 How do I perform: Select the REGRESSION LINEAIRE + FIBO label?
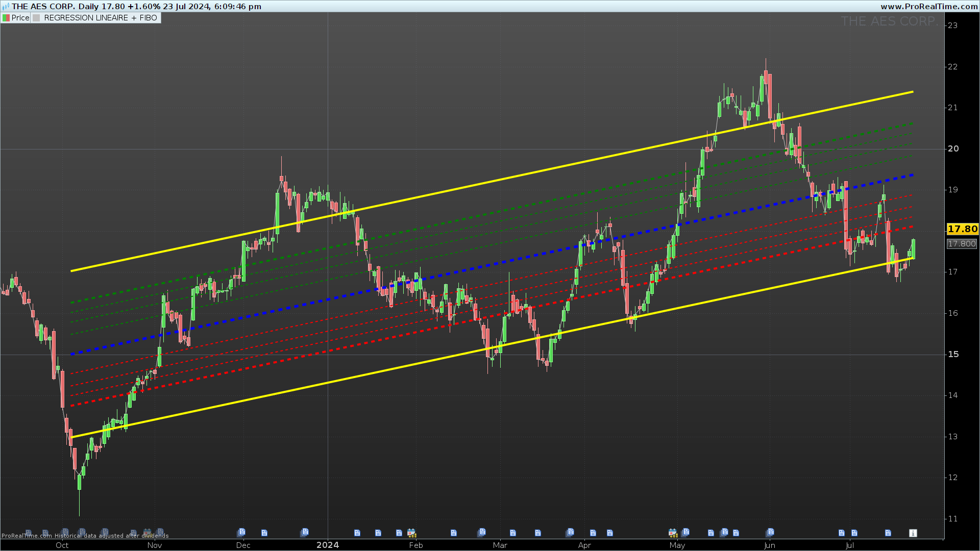100,18
